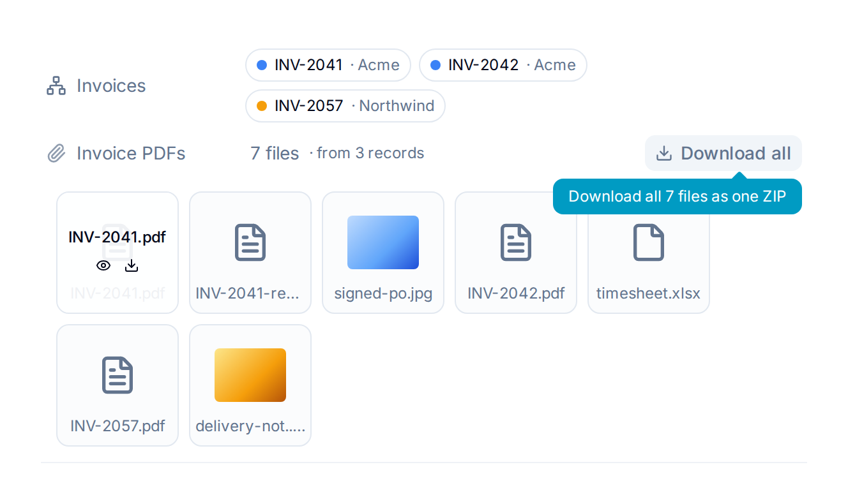Click the paperclip icon beside Invoice PDFs
This screenshot has height=504, width=848.
pyautogui.click(x=56, y=153)
